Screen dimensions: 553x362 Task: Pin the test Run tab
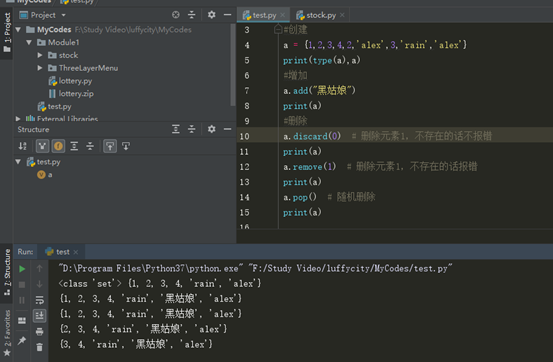[22, 340]
